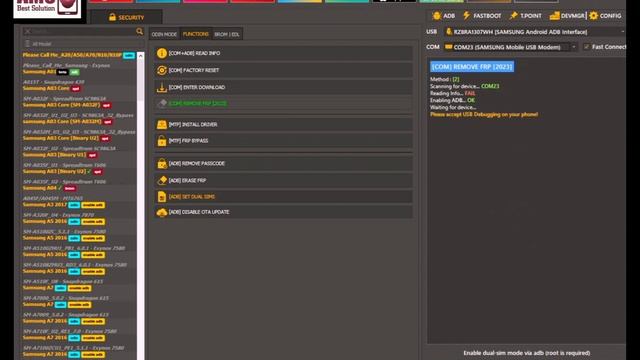Image resolution: width=640 pixels, height=360 pixels.
Task: Click the magnifier search icon
Action: 139,31
